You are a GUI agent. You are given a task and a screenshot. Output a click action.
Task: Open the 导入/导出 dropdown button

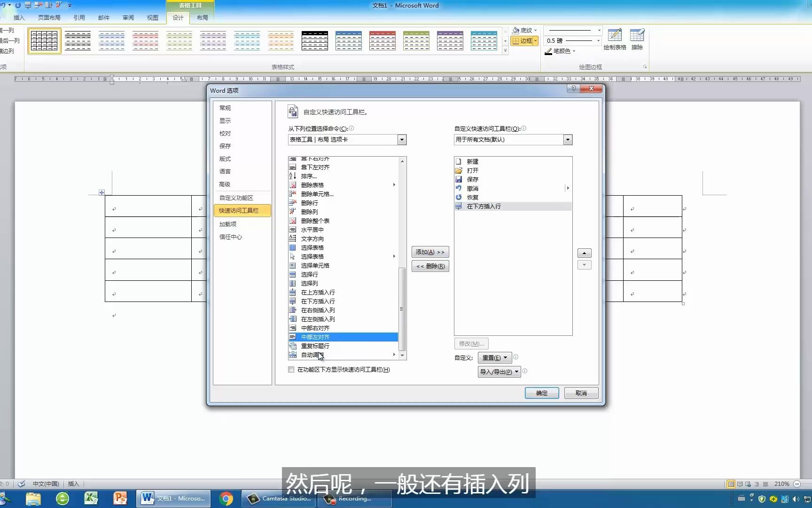tap(499, 372)
